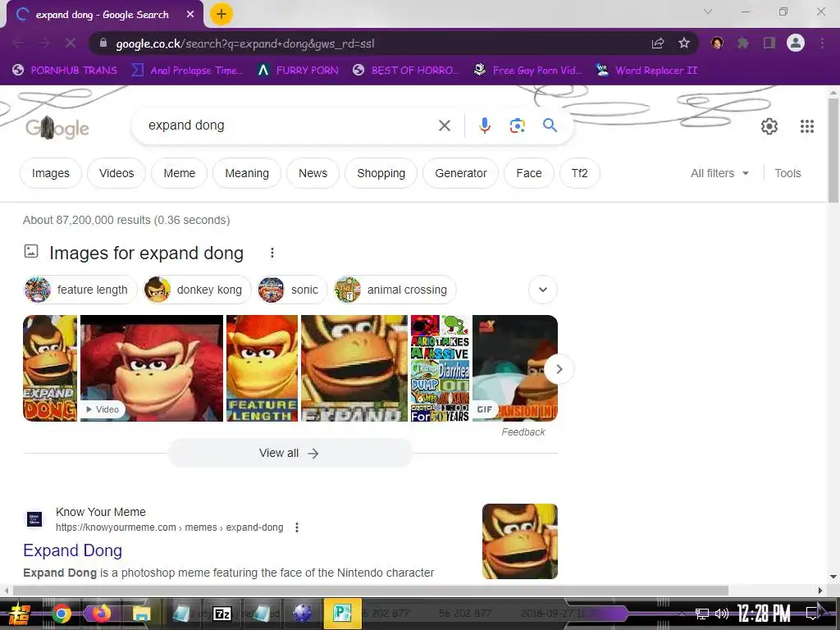Screen dimensions: 840x630
Task: Share this page from address bar
Action: (x=658, y=43)
